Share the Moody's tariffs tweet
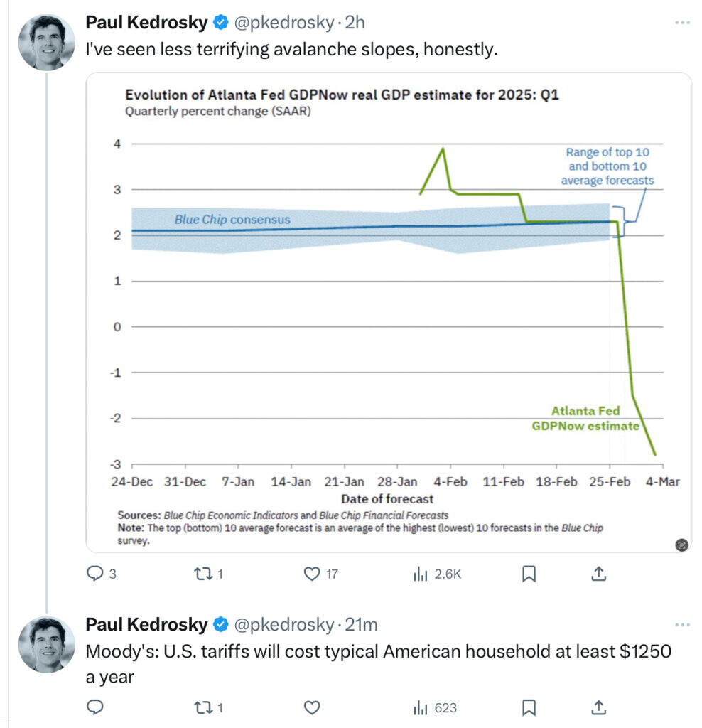 [598, 707]
